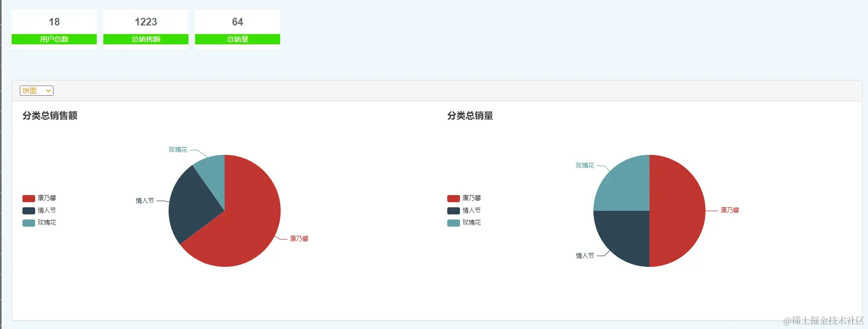Click the 玫瑰花 callout label on sales amount pie

coord(178,150)
